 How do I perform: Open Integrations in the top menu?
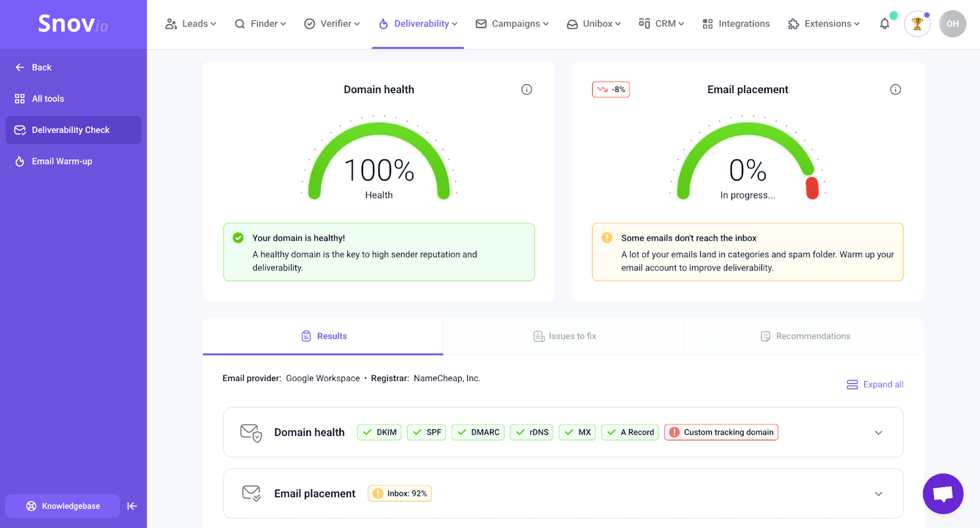click(736, 24)
